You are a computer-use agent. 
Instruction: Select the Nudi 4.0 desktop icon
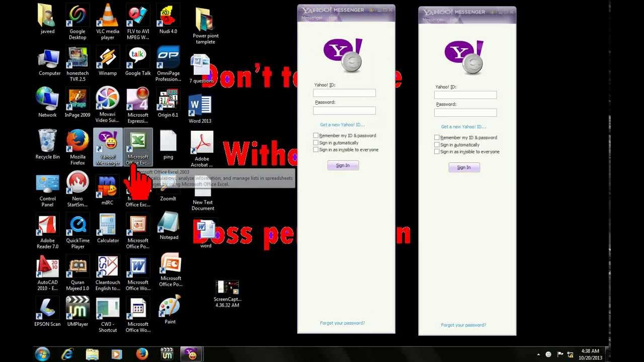click(168, 19)
